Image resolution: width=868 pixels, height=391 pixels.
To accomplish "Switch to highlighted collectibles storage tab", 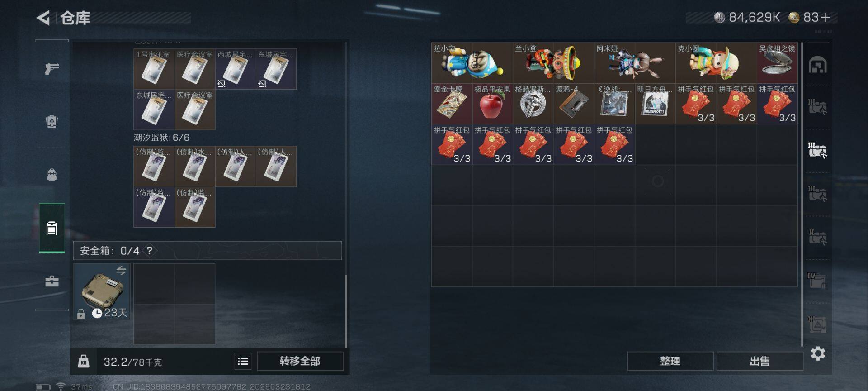I will click(x=817, y=150).
